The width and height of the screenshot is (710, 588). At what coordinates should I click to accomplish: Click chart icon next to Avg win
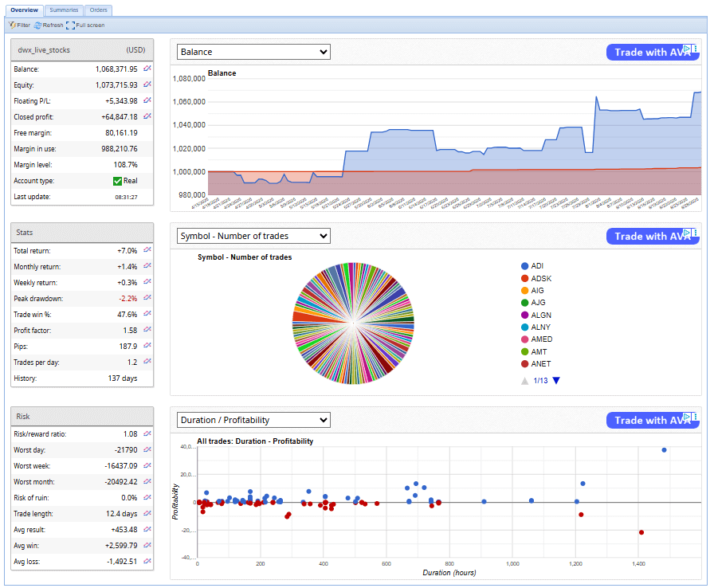pyautogui.click(x=147, y=546)
